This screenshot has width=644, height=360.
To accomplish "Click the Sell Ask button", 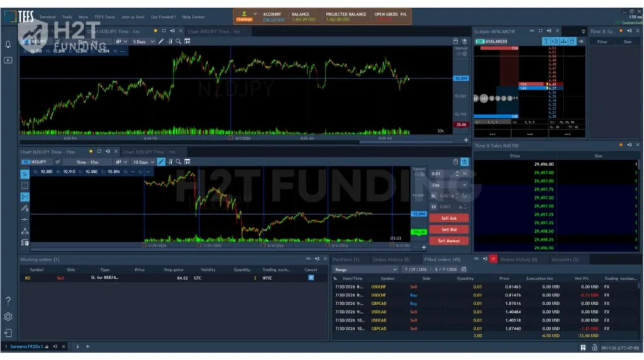I will click(449, 218).
